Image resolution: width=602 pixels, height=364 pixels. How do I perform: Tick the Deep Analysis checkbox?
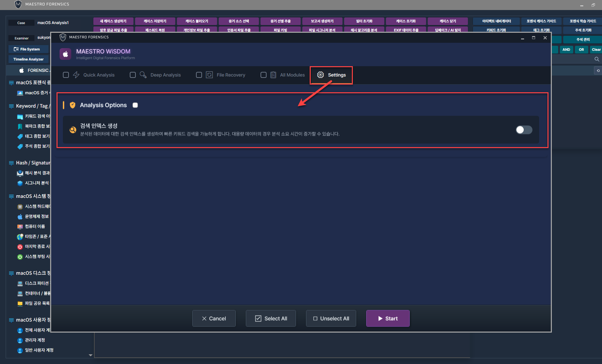[133, 75]
